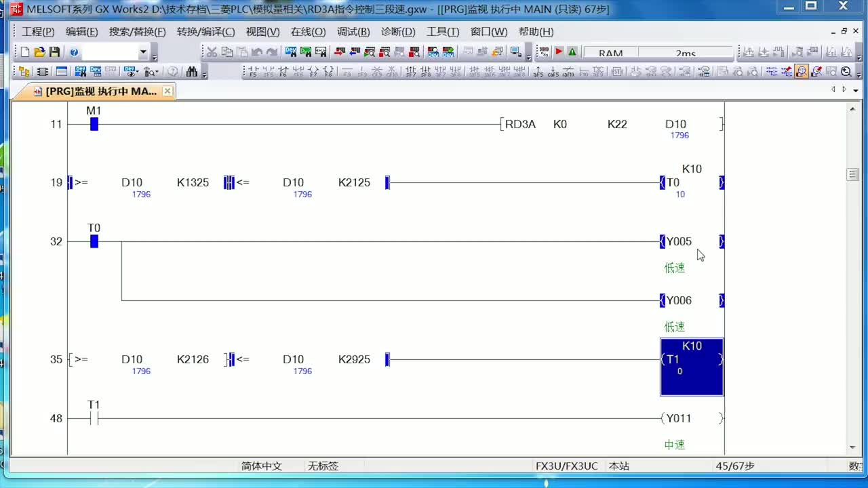Insert an F7 coil
868x488 pixels.
(x=313, y=71)
